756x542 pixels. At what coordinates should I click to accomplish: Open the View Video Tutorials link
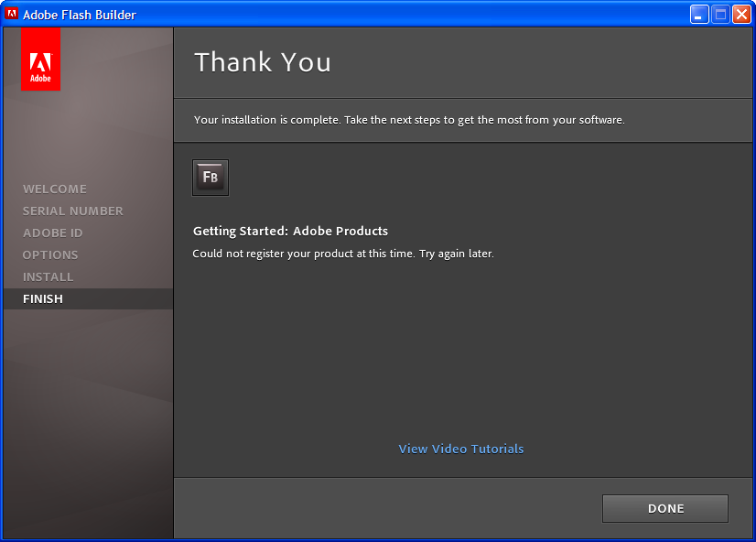click(461, 449)
